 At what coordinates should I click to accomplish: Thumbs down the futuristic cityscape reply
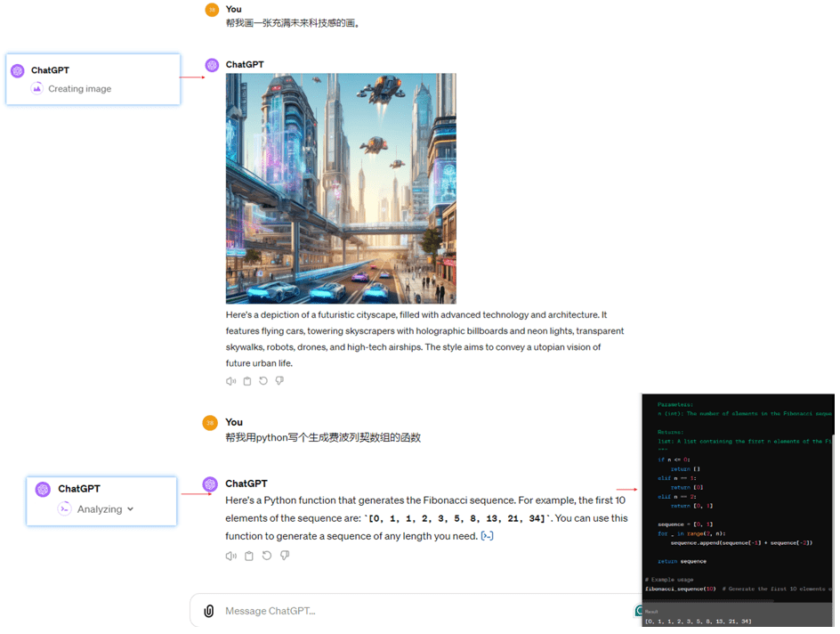pos(279,380)
